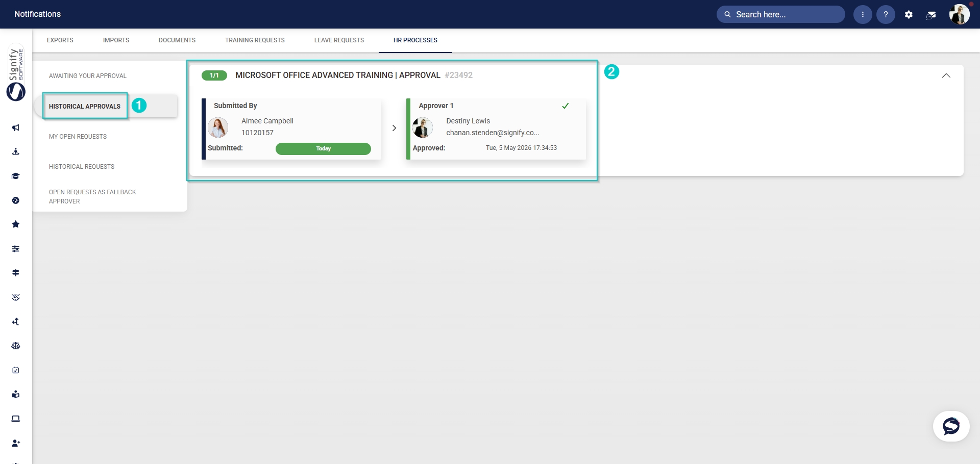Viewport: 980px width, 464px height.
Task: Click the approver email chanan.stenden@signify.co...
Action: 493,133
